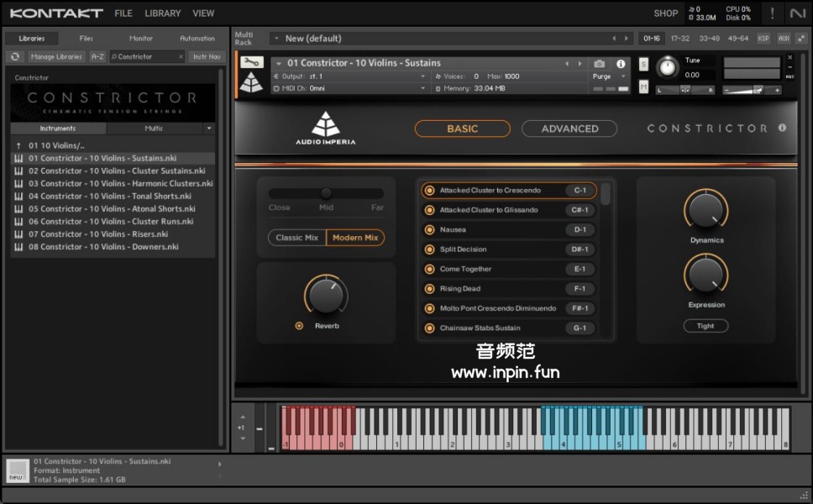Mute the instrument with the M button
The height and width of the screenshot is (504, 813).
643,87
